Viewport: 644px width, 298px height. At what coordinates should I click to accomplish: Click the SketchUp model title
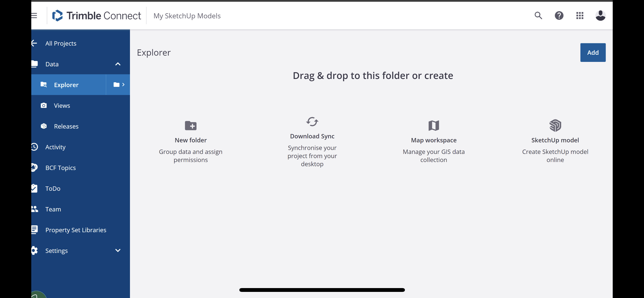point(555,140)
